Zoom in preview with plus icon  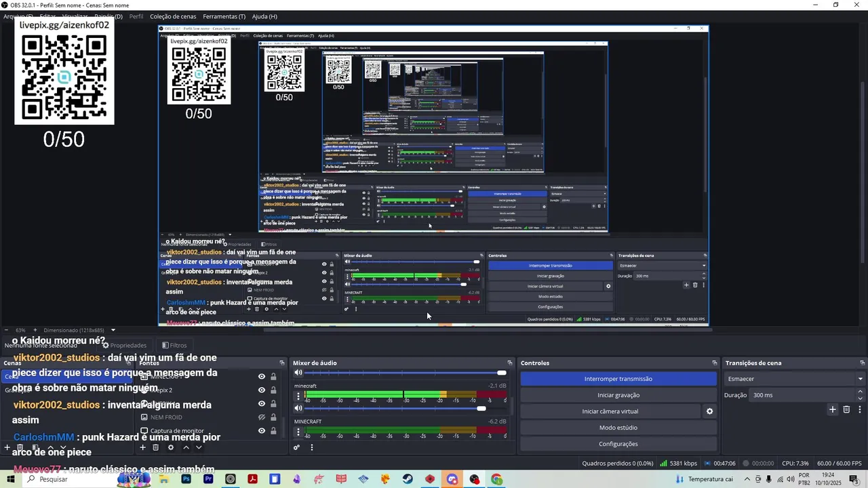click(x=35, y=330)
